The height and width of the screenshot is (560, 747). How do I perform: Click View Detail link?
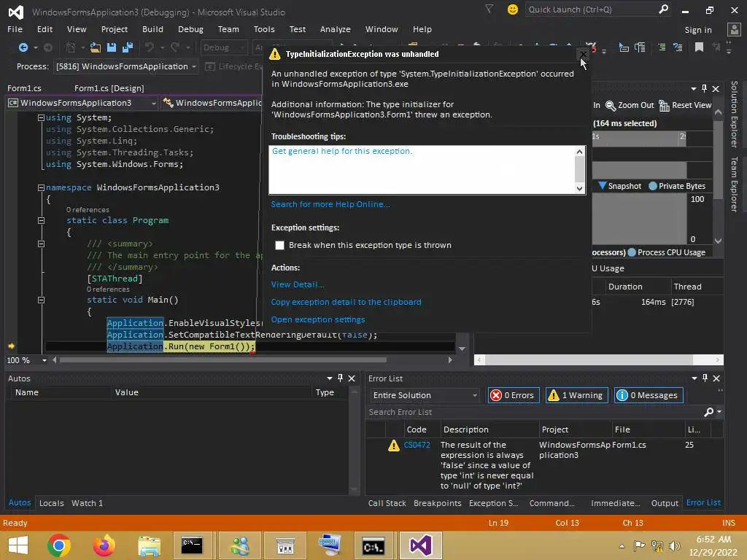pyautogui.click(x=298, y=284)
